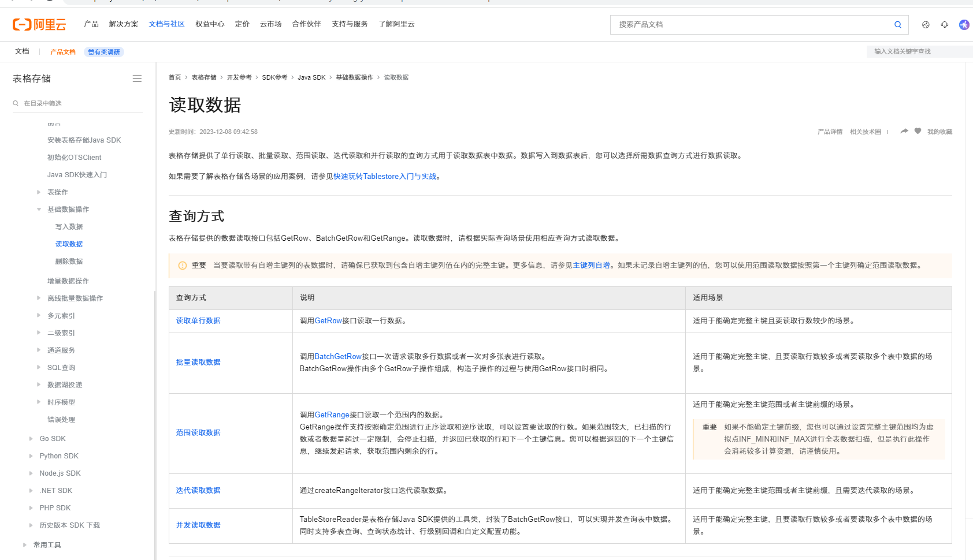This screenshot has height=560, width=973.
Task: Open the 文档与社区 top menu
Action: 166,24
